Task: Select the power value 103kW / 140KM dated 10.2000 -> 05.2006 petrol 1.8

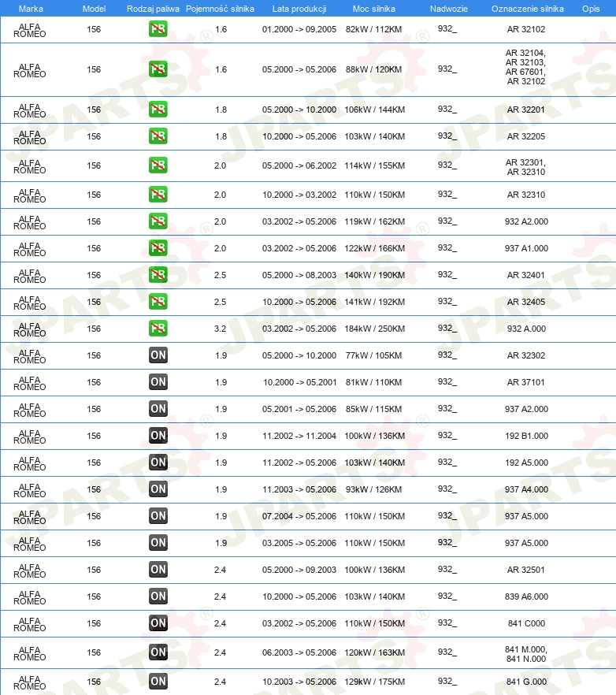Action: pos(374,136)
